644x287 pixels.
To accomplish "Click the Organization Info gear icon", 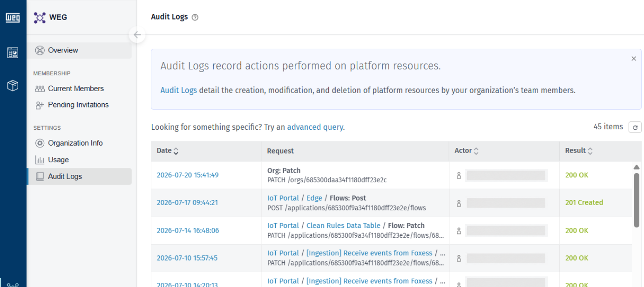I will click(x=40, y=143).
